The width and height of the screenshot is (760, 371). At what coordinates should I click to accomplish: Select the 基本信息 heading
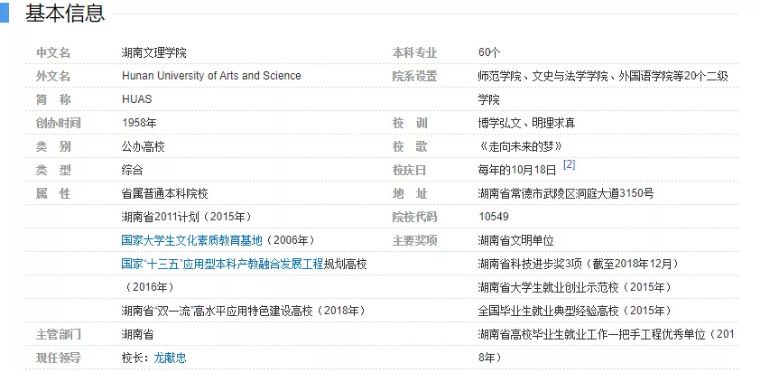tap(65, 14)
